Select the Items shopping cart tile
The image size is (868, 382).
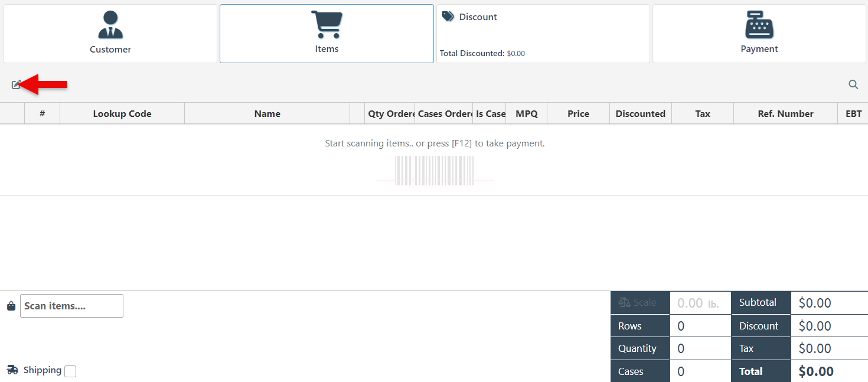click(327, 34)
